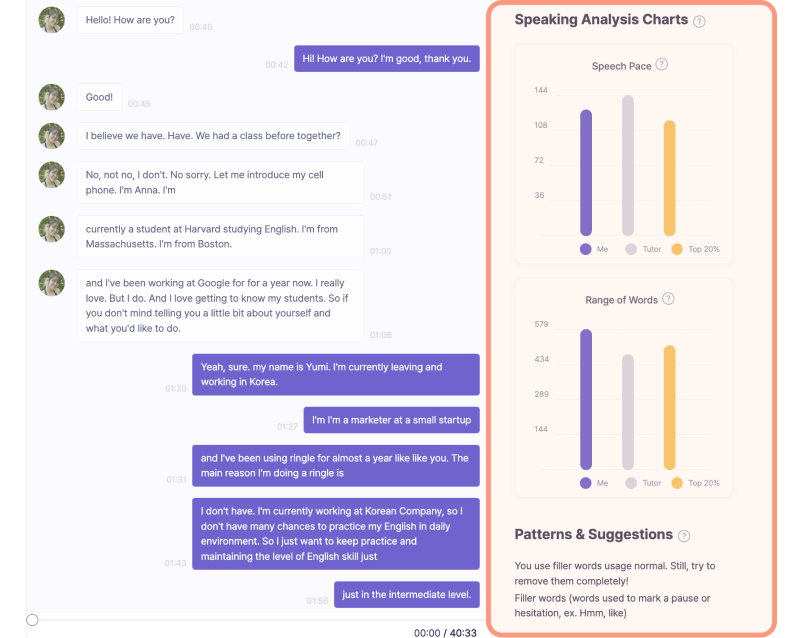Open Patterns & Suggestions help icon
795x638 pixels.
[x=684, y=536]
